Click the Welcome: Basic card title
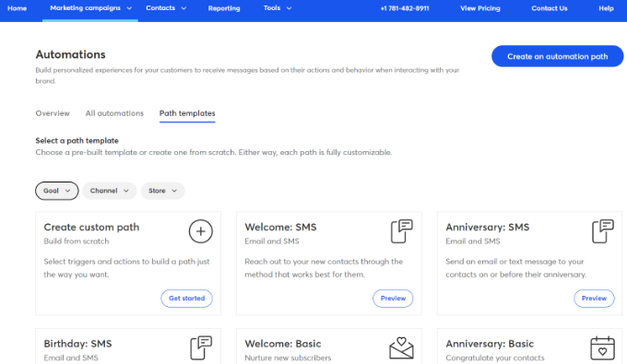 [x=283, y=344]
